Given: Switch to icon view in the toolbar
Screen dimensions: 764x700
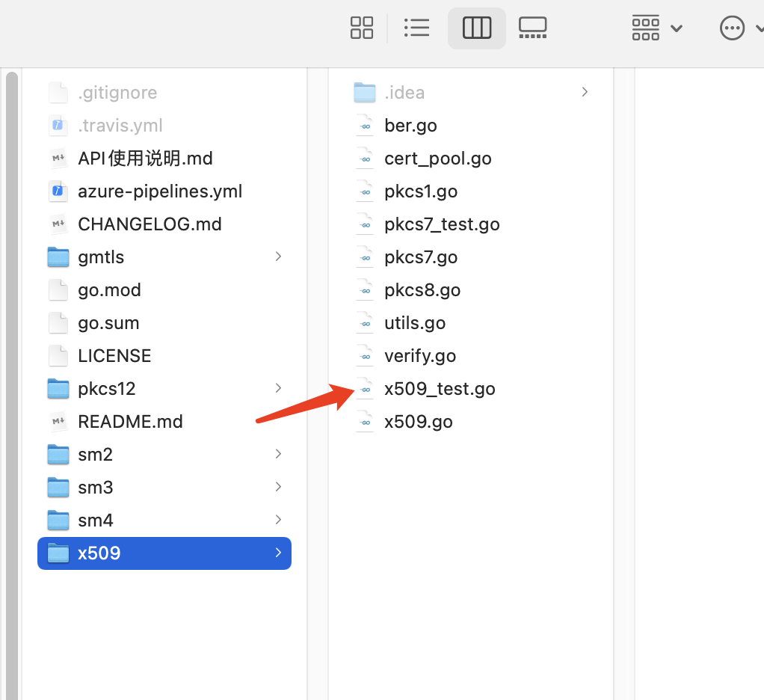Looking at the screenshot, I should (362, 28).
